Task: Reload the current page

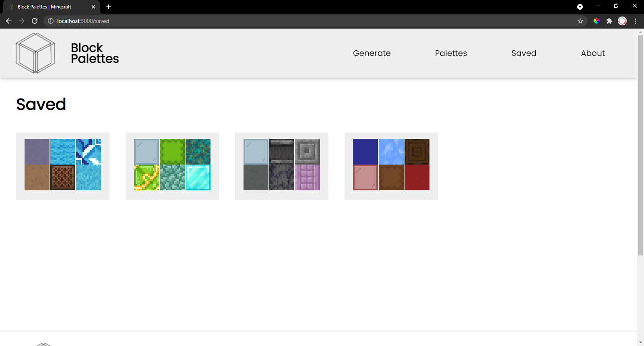Action: [35, 21]
